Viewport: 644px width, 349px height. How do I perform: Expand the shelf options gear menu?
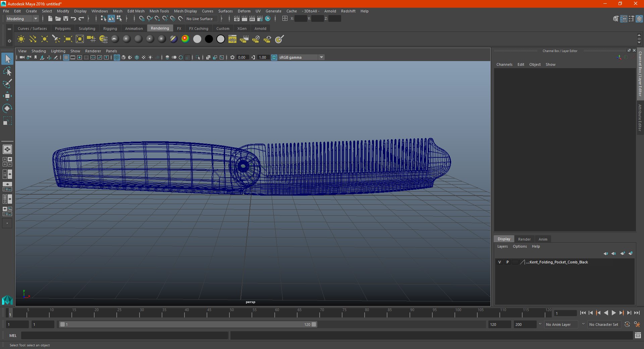coord(9,41)
